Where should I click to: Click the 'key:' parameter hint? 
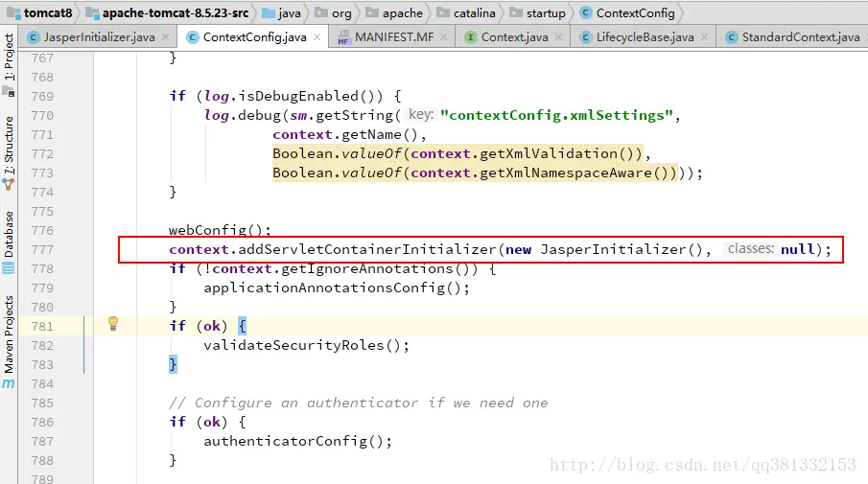(x=421, y=114)
